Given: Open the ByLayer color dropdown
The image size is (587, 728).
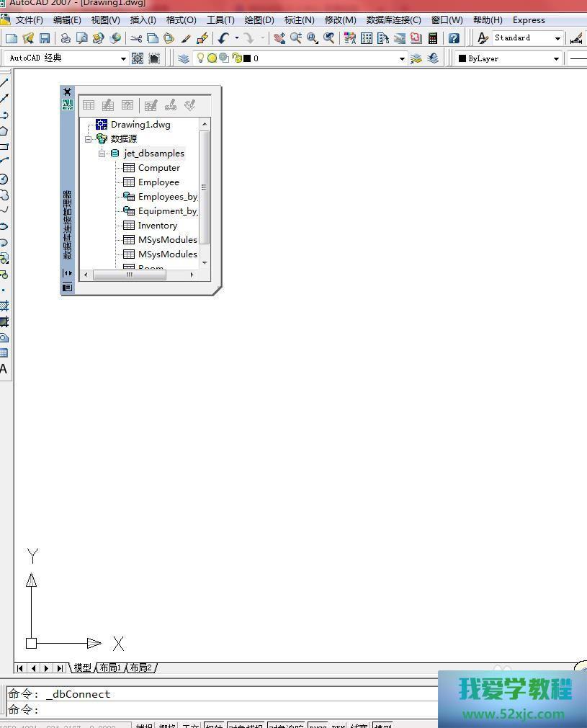Looking at the screenshot, I should click(556, 58).
